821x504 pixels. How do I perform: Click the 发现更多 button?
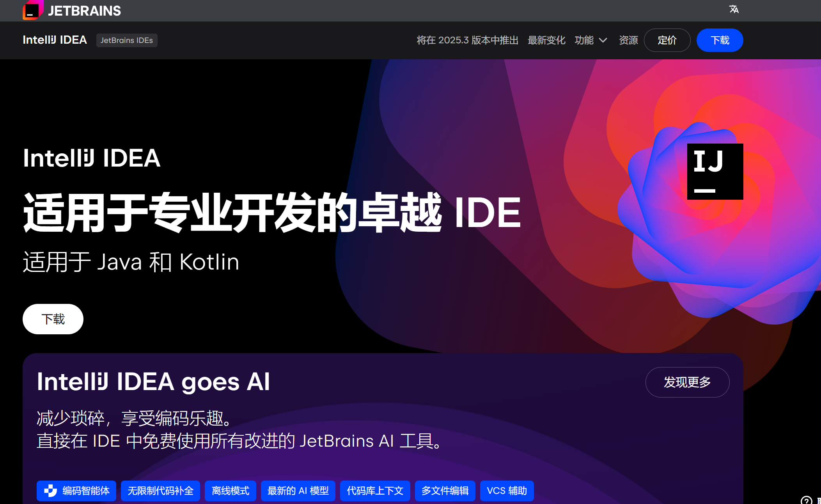pyautogui.click(x=687, y=382)
